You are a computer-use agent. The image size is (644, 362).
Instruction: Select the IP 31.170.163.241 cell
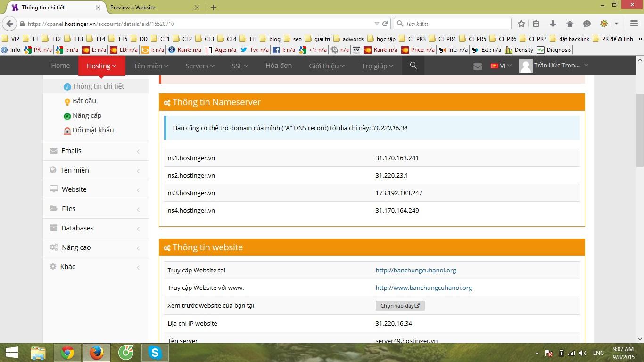click(397, 158)
